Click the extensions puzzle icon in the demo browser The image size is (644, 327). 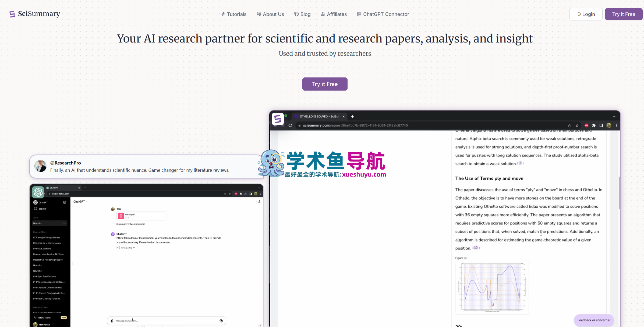tap(594, 125)
